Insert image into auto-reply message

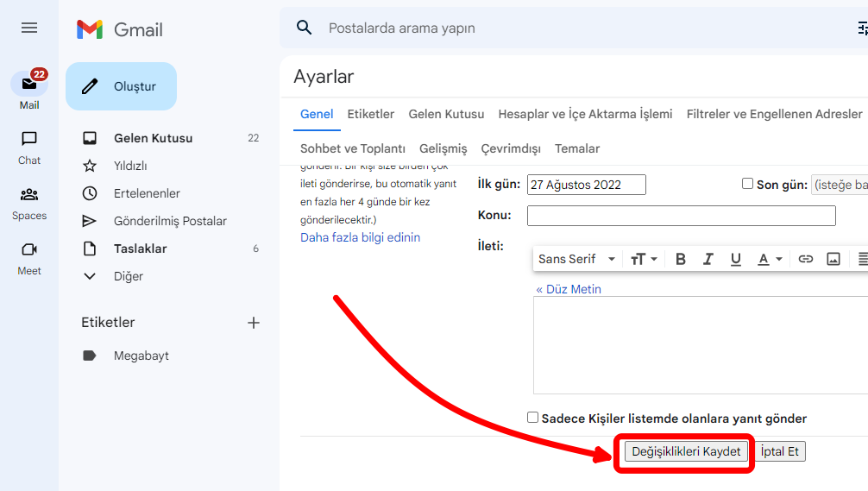click(833, 259)
